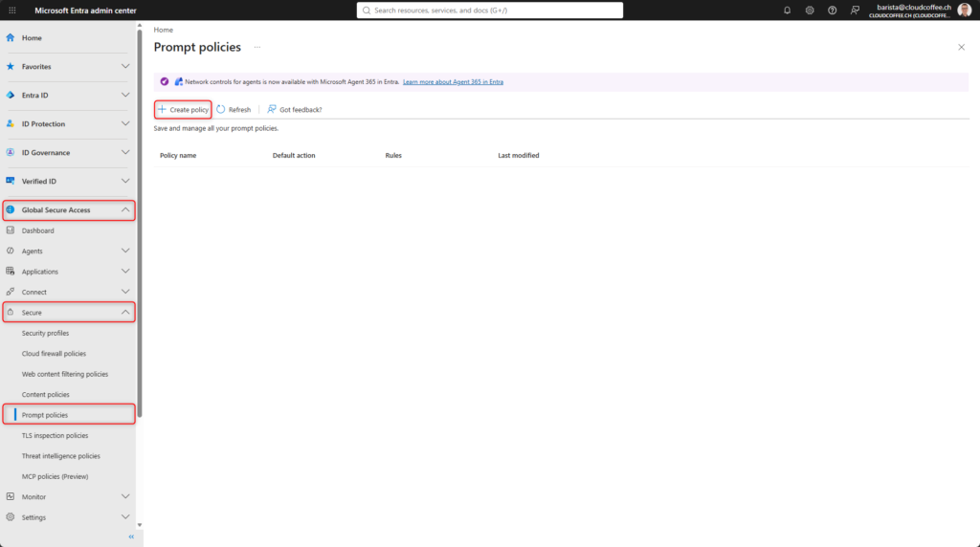Viewport: 980px width, 547px height.
Task: Open portal settings gear in header
Action: pyautogui.click(x=810, y=10)
